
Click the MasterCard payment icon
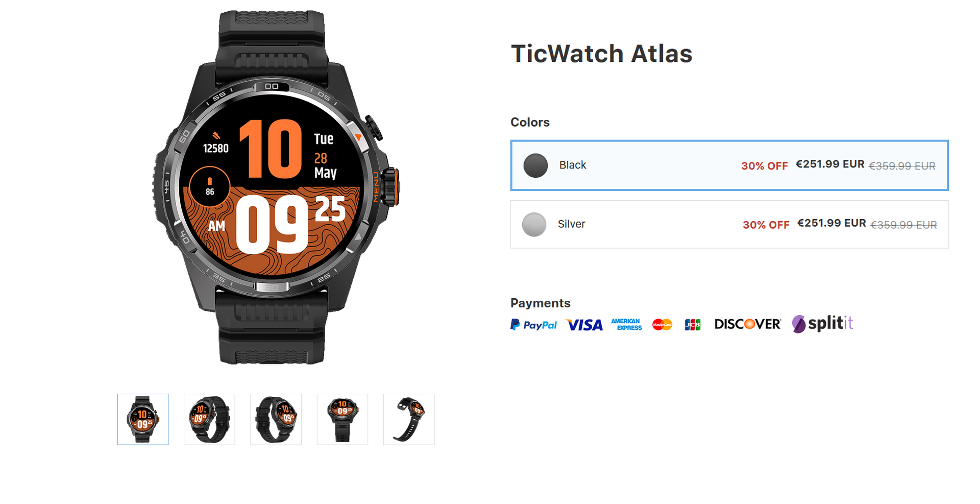pos(662,325)
